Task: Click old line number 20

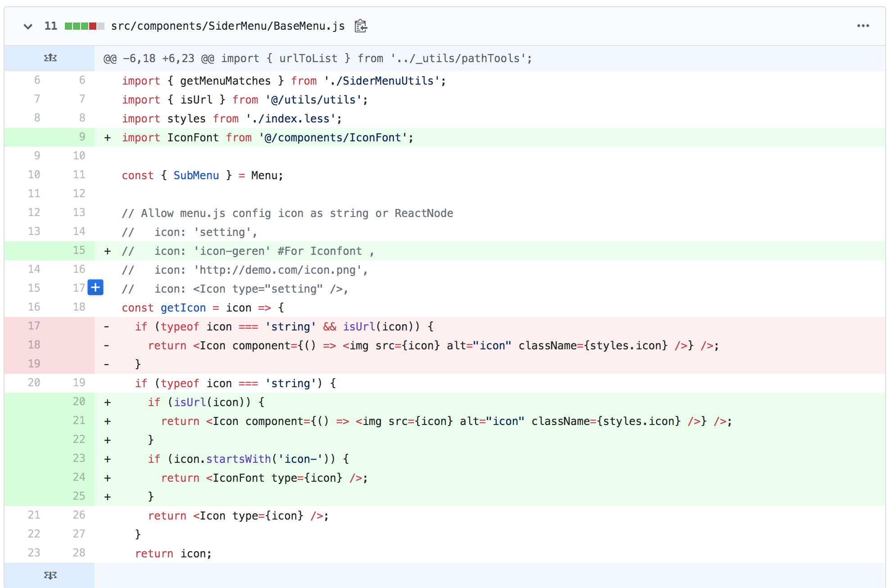Action: tap(34, 383)
